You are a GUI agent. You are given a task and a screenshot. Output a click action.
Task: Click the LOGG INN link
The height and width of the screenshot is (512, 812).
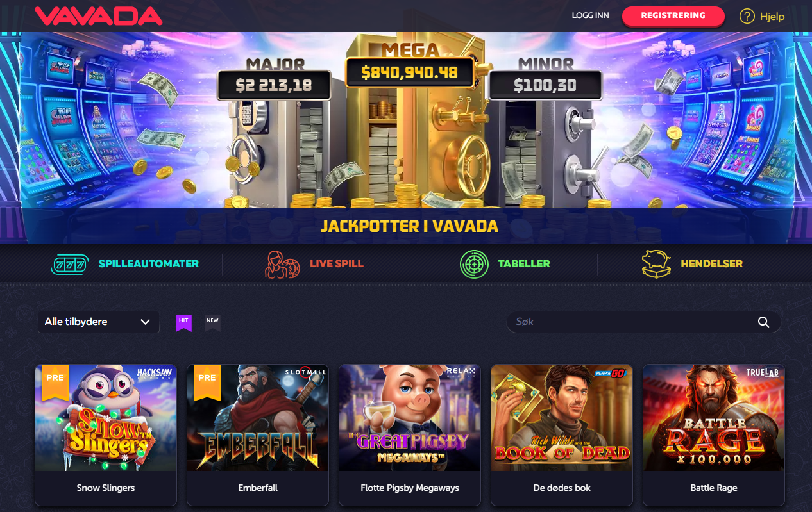[x=591, y=16]
